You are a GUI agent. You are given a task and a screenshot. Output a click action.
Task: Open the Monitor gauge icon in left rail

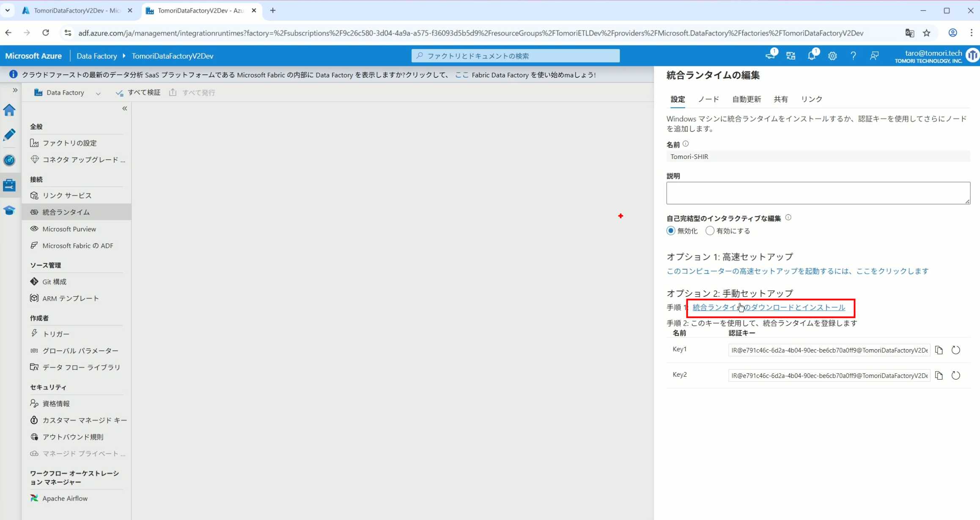click(9, 160)
